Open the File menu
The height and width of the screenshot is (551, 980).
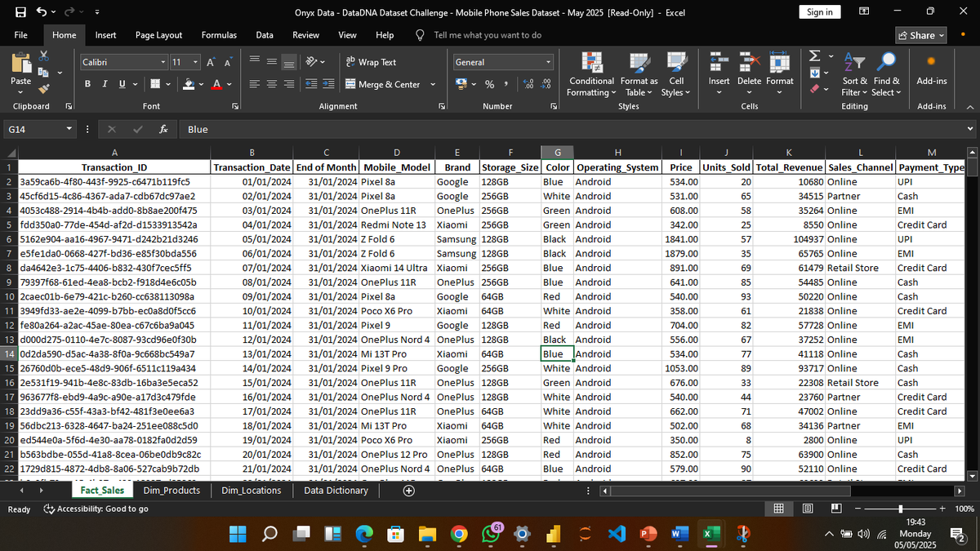(21, 35)
